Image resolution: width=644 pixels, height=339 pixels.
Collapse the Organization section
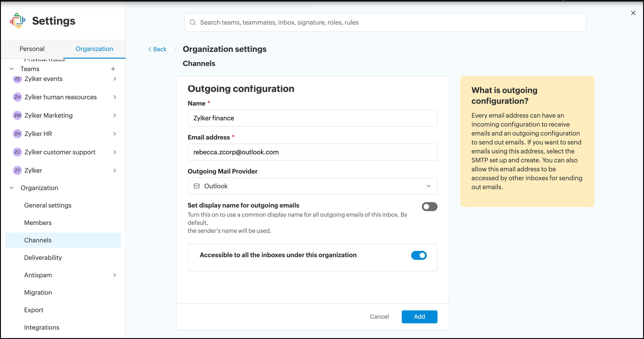(x=11, y=188)
